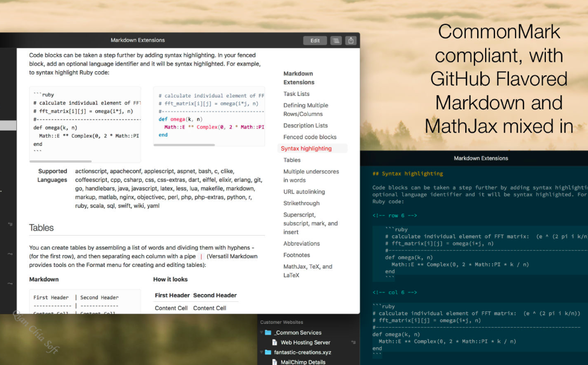Screen dimensions: 588x365
Task: Open the Web Hosting Server document icon
Action: click(x=274, y=342)
